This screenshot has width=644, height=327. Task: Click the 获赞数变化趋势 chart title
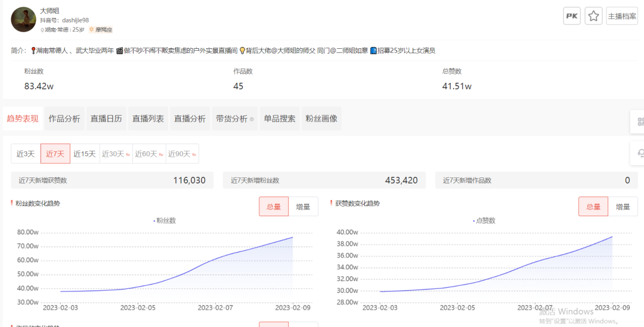(357, 203)
